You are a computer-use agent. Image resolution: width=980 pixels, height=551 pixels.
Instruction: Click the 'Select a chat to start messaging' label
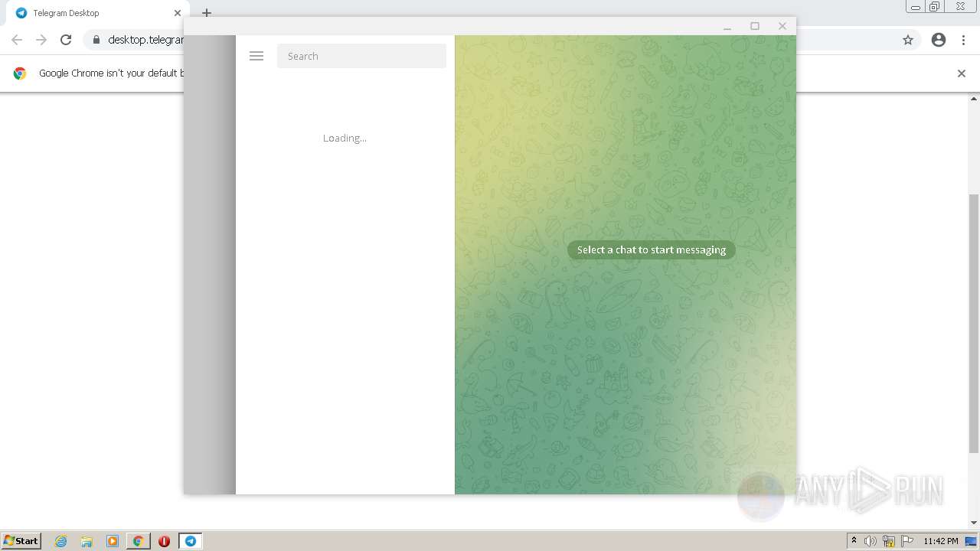click(x=652, y=249)
